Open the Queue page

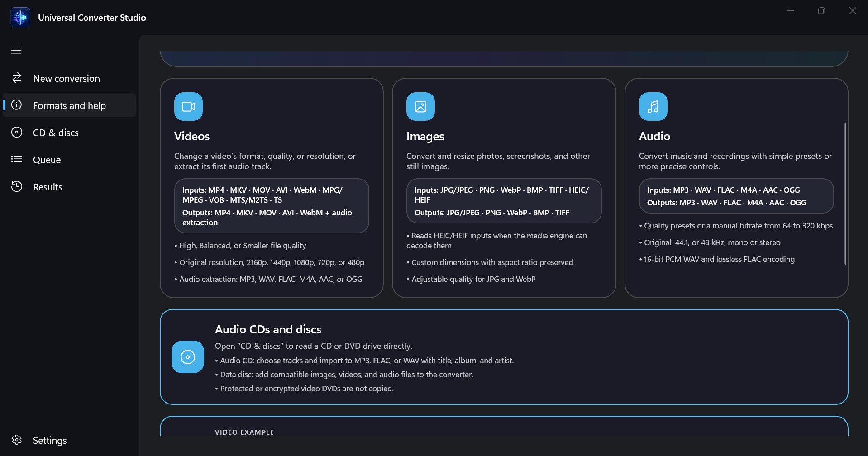[x=69, y=160]
